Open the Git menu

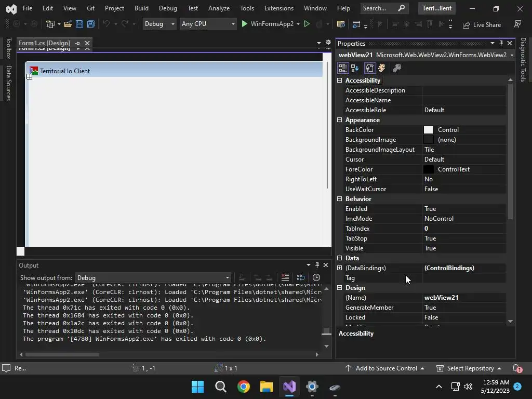tap(90, 8)
